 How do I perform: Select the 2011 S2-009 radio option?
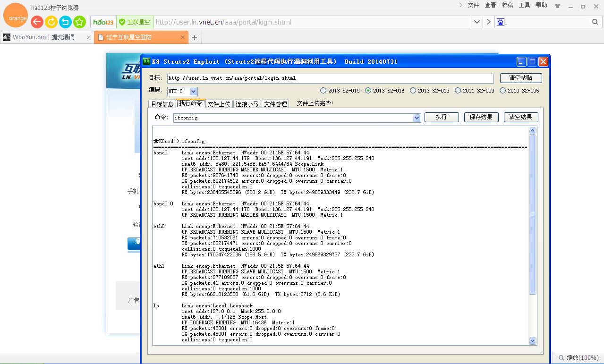[x=474, y=91]
